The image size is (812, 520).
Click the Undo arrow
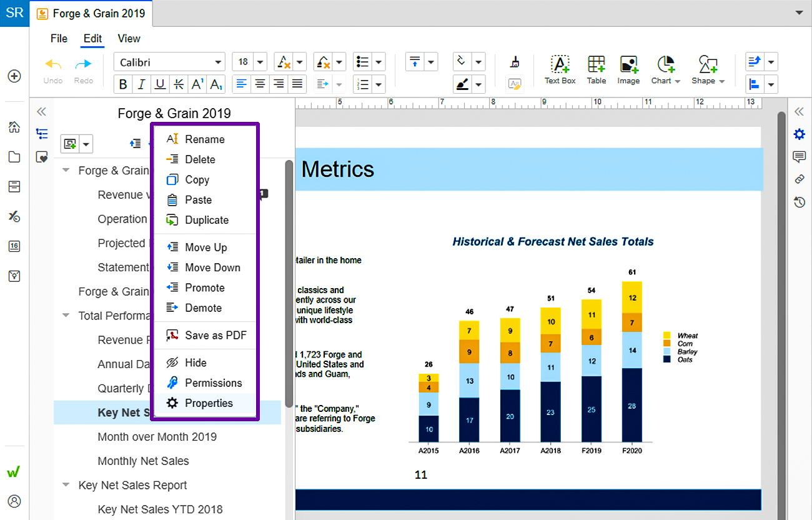coord(53,64)
